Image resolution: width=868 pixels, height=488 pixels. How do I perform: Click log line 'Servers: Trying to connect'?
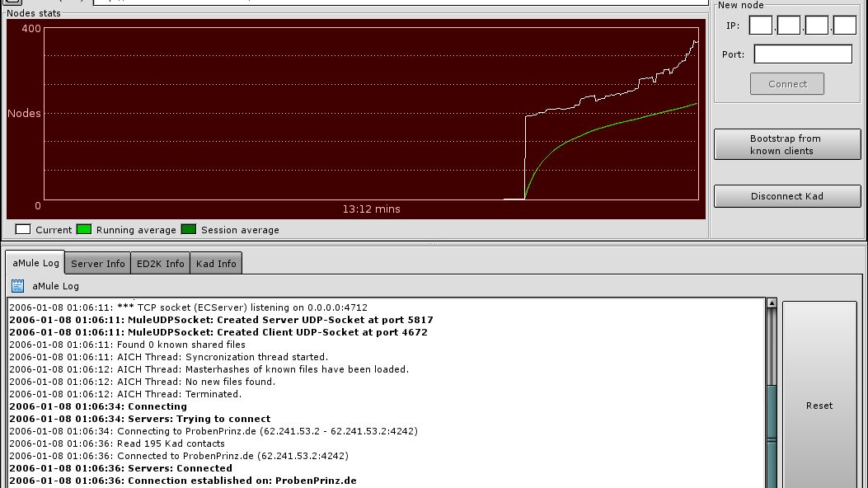140,419
